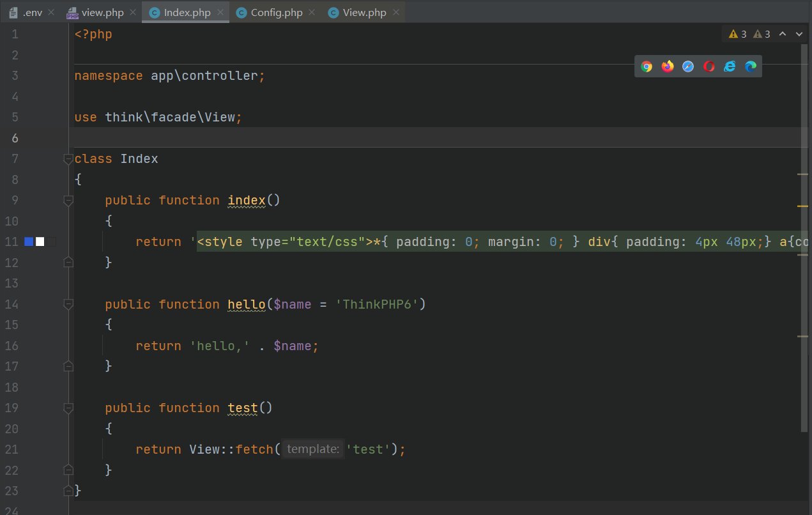The width and height of the screenshot is (812, 515).
Task: Switch to the Config.php tab
Action: click(276, 13)
